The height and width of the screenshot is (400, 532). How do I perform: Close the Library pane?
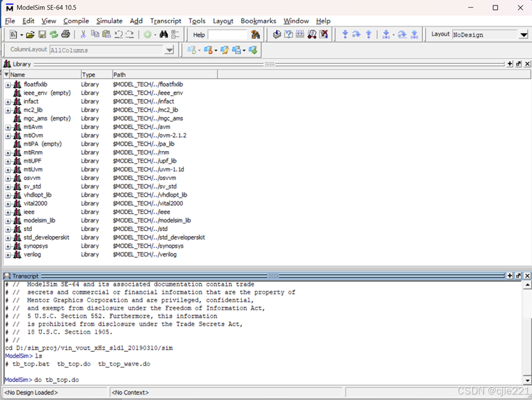pos(527,64)
